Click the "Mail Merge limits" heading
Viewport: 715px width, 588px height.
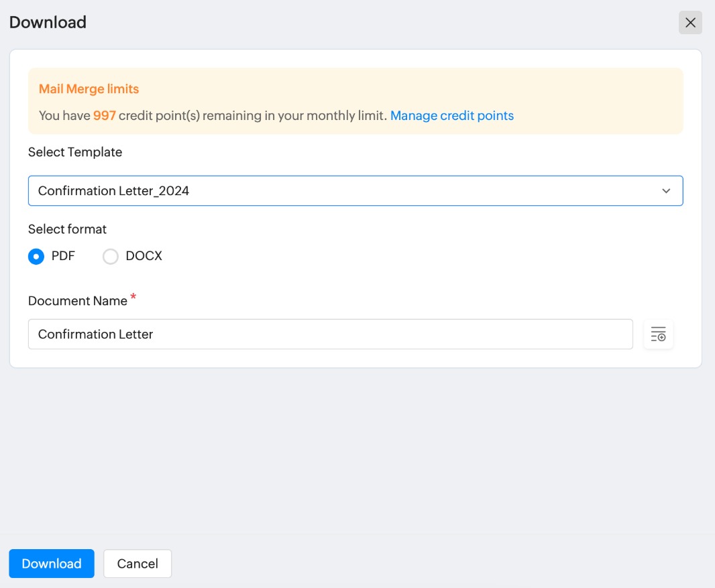click(x=89, y=89)
